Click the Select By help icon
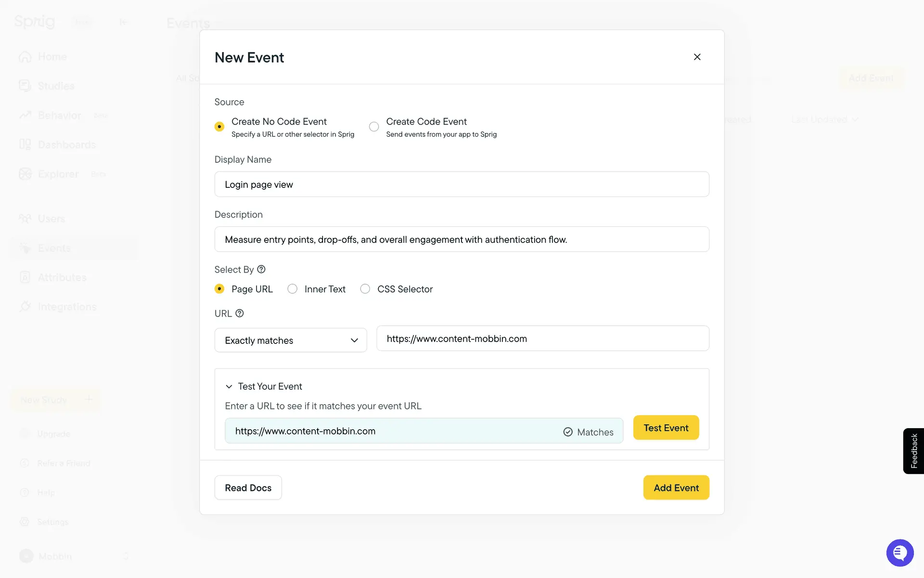 pyautogui.click(x=261, y=269)
